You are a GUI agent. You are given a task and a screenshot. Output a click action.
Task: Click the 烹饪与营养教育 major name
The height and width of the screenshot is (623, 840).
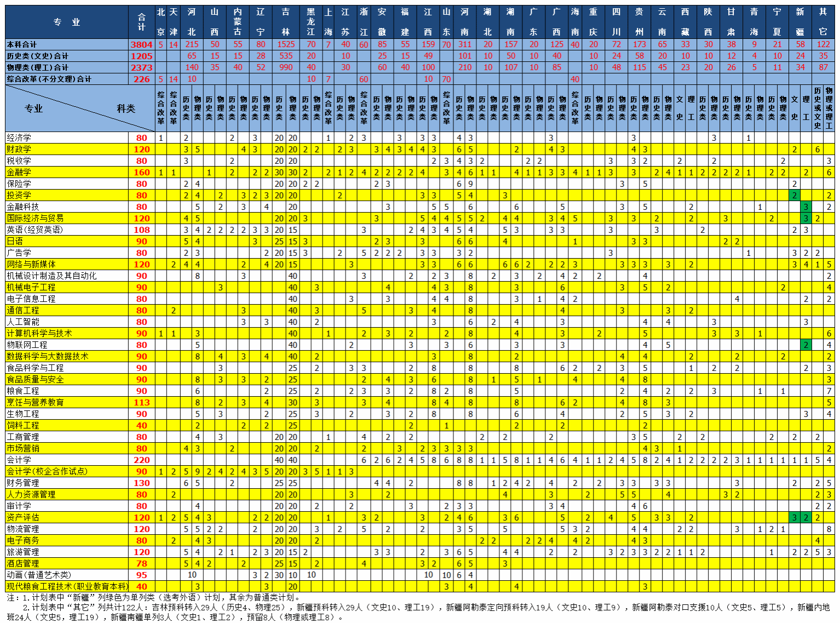pyautogui.click(x=35, y=402)
